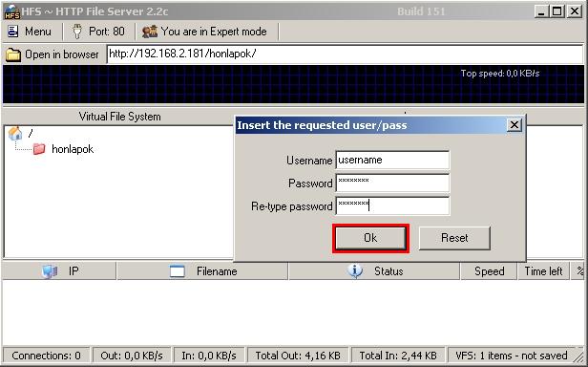Click the IP column header
588x367 pixels.
59,271
